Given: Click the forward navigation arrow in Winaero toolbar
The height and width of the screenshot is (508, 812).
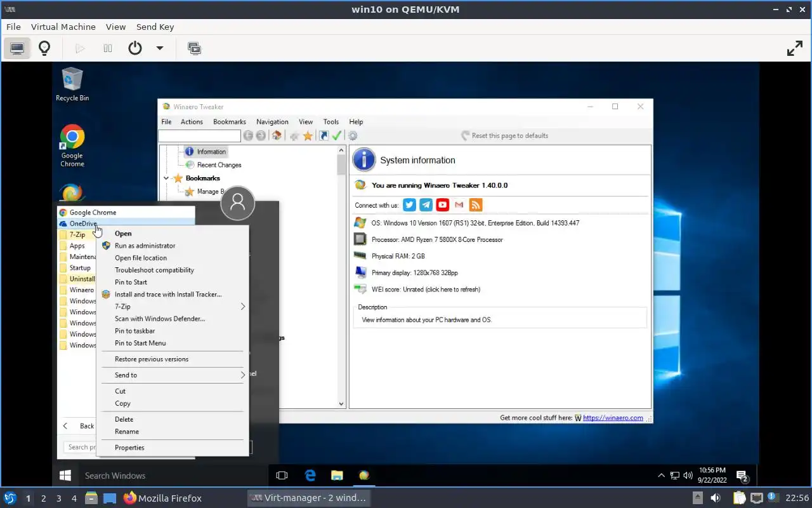Looking at the screenshot, I should click(x=261, y=136).
